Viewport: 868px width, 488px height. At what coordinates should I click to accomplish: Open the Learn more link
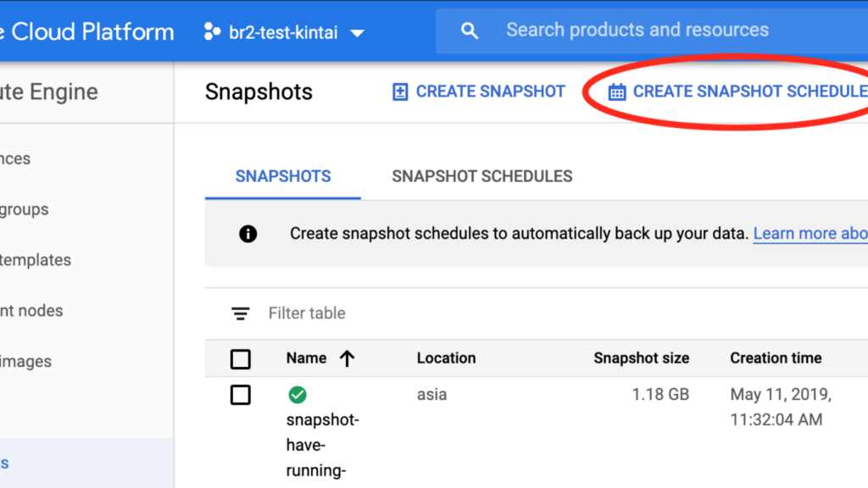click(810, 234)
